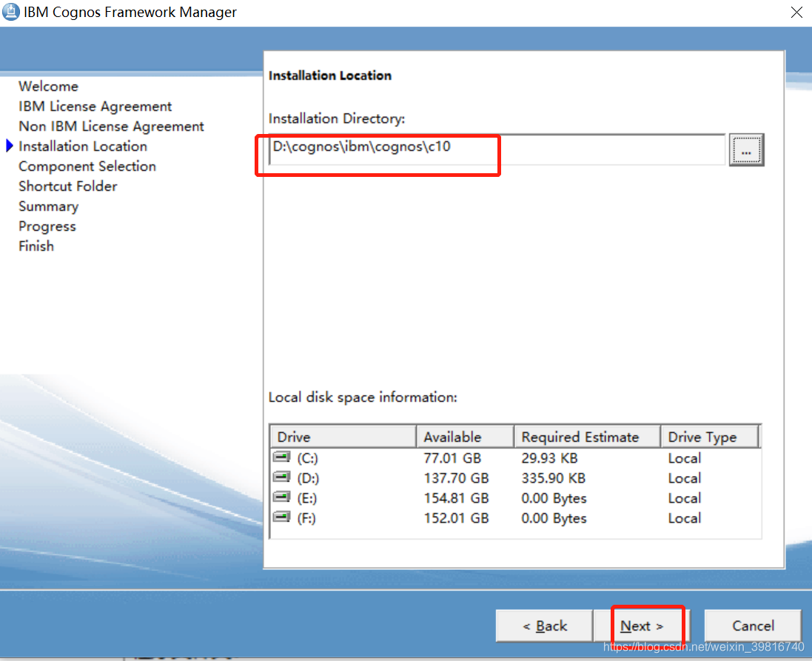The height and width of the screenshot is (661, 812).
Task: Select the C: drive icon
Action: 282,457
